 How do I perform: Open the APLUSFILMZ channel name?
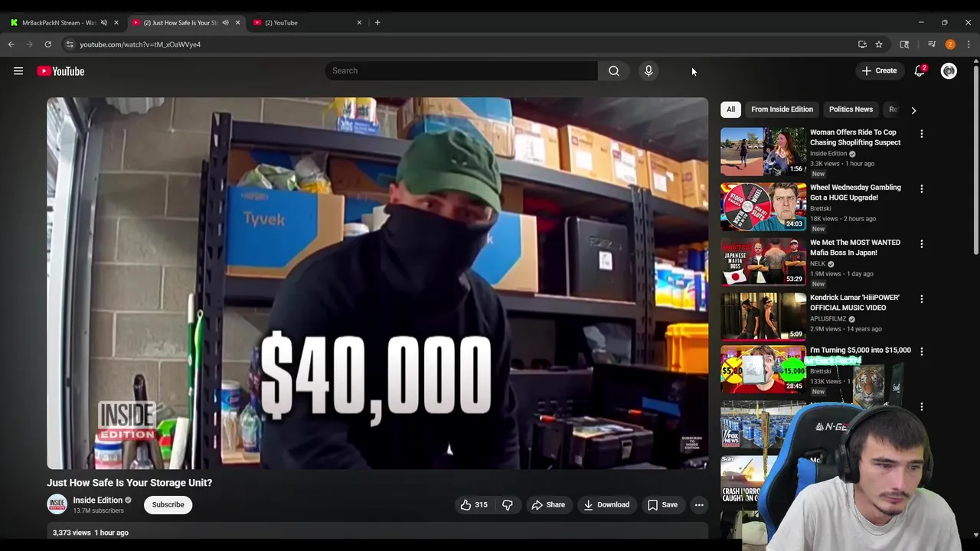pyautogui.click(x=828, y=319)
